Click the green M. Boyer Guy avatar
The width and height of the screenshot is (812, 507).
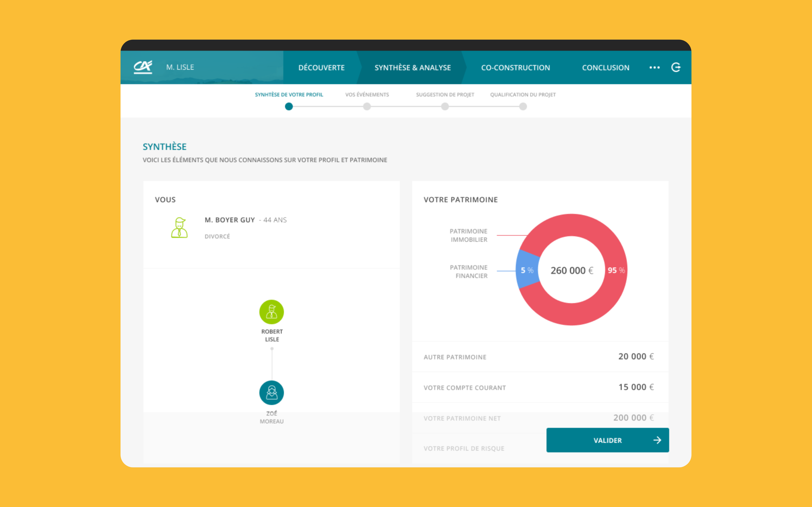pos(180,228)
